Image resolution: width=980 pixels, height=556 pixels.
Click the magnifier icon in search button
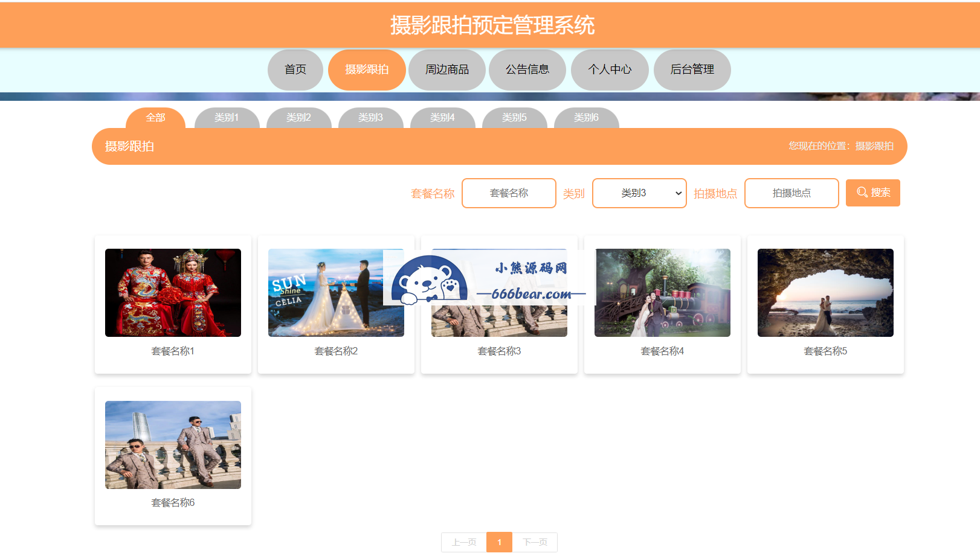click(x=862, y=193)
